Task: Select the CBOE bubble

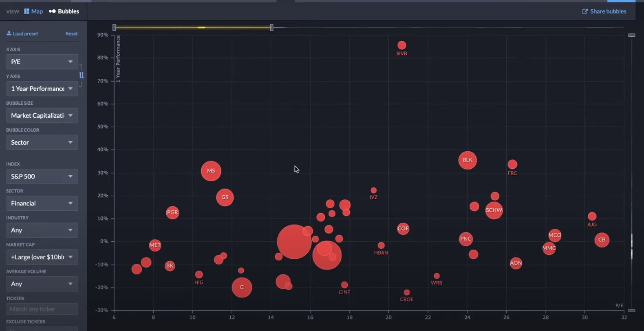Action: click(x=406, y=293)
